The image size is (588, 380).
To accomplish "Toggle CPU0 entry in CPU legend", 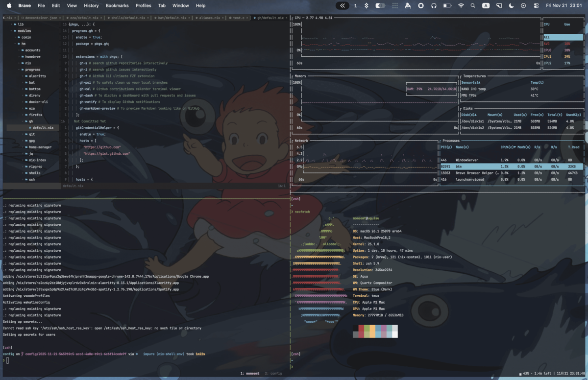I will [x=563, y=50].
